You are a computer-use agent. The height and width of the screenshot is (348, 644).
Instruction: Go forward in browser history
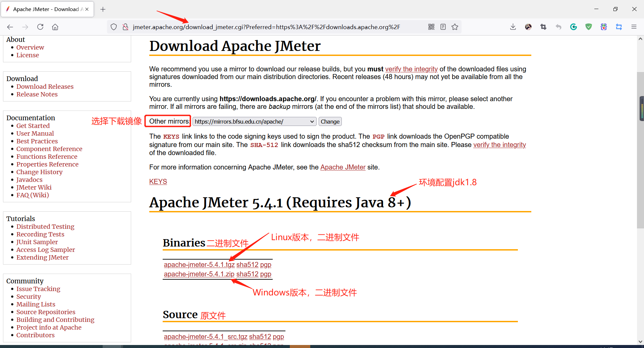tap(25, 27)
